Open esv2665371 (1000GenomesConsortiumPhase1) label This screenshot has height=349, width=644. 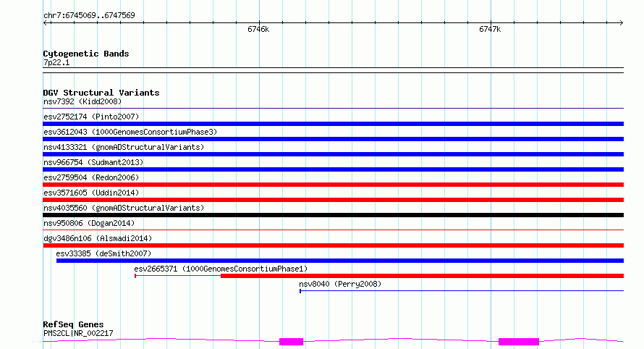(x=221, y=269)
